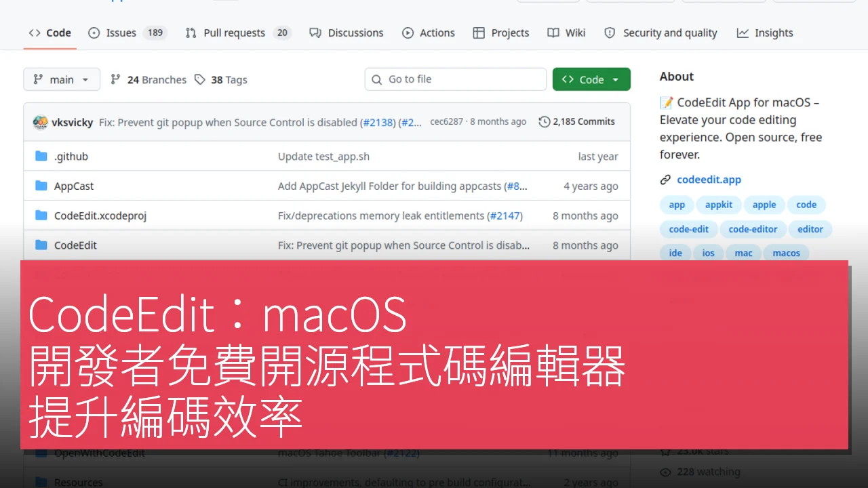This screenshot has width=868, height=488.
Task: Open the commit message about git popup
Action: point(228,122)
